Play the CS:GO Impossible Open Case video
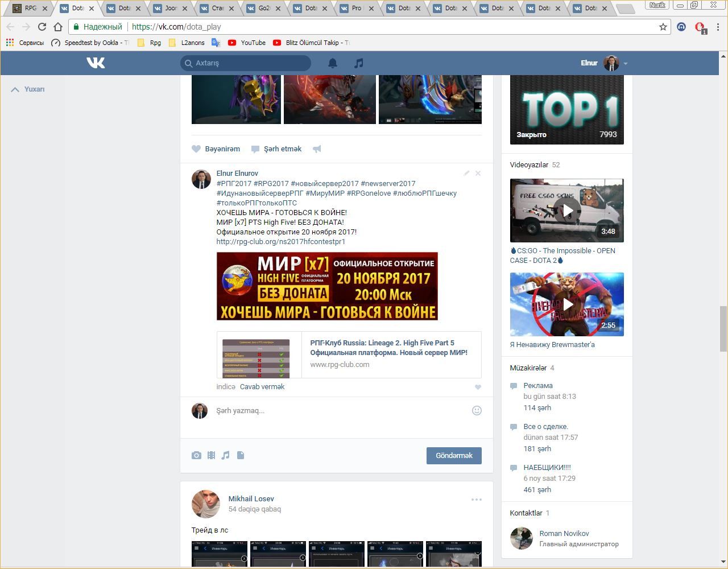The image size is (728, 569). click(567, 211)
